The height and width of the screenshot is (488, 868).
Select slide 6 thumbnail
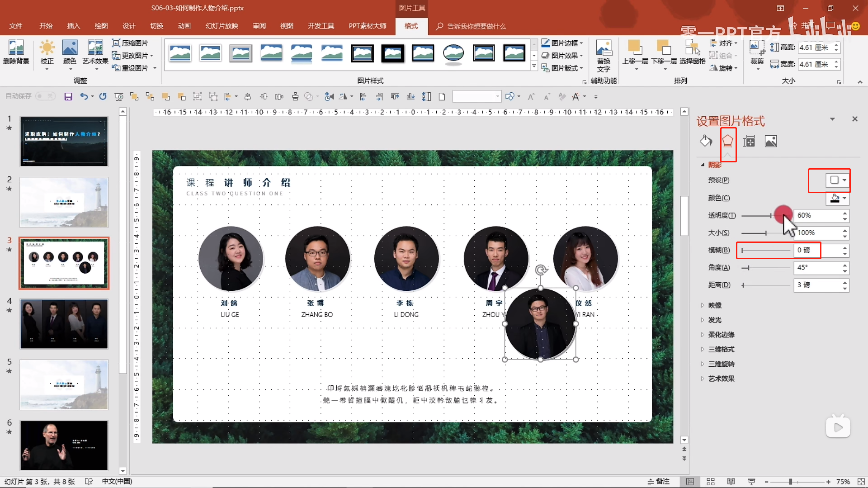(64, 445)
